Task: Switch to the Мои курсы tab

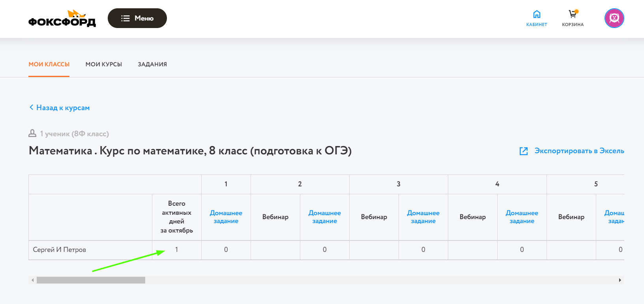Action: pyautogui.click(x=104, y=64)
